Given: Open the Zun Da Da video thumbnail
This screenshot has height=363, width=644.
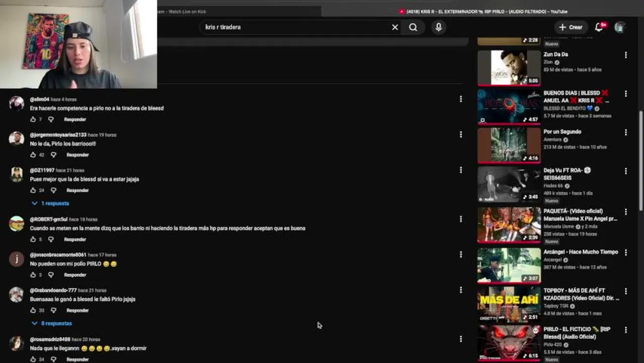Looking at the screenshot, I should tap(509, 67).
